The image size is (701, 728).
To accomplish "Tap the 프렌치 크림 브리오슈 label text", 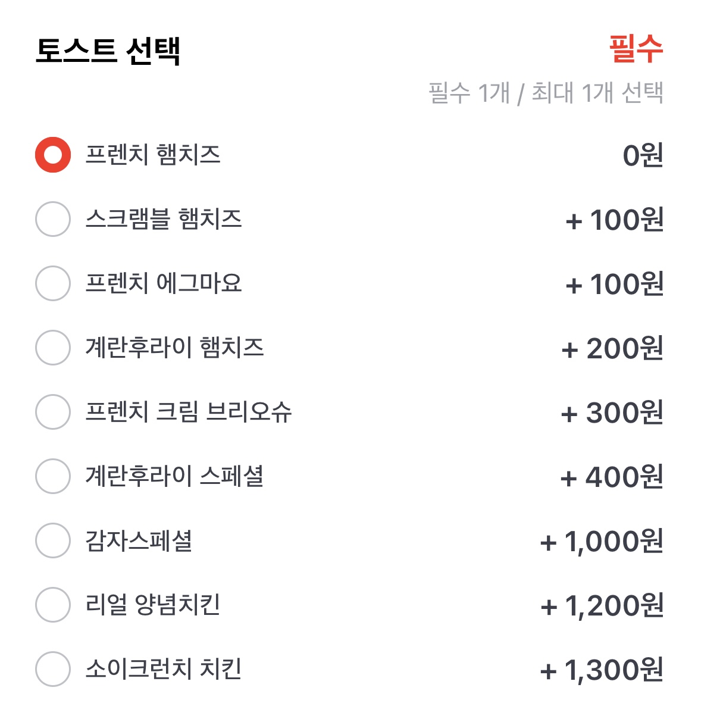I will coord(188,412).
